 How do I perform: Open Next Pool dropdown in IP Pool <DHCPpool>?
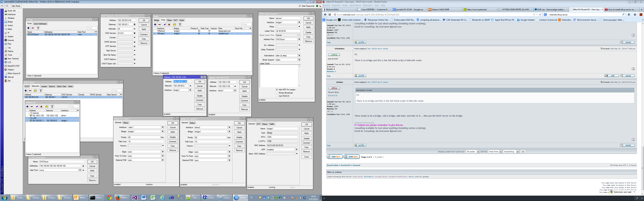80,170
